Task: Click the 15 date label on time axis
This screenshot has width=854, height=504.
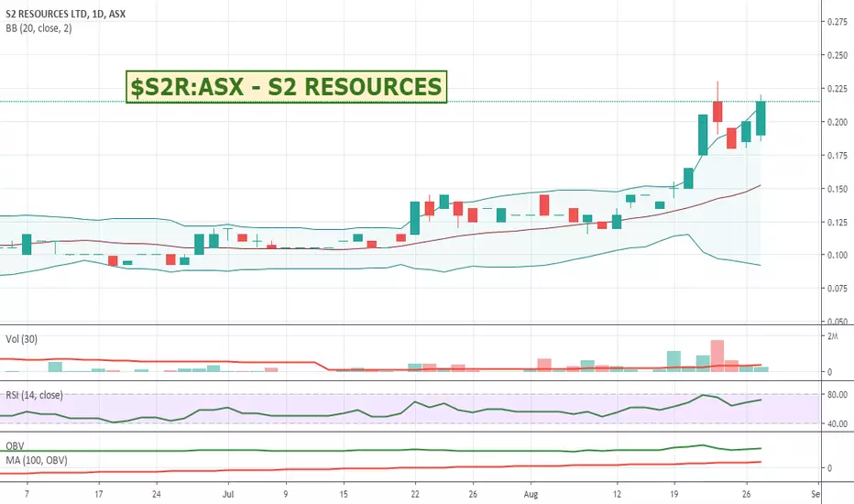Action: point(343,494)
